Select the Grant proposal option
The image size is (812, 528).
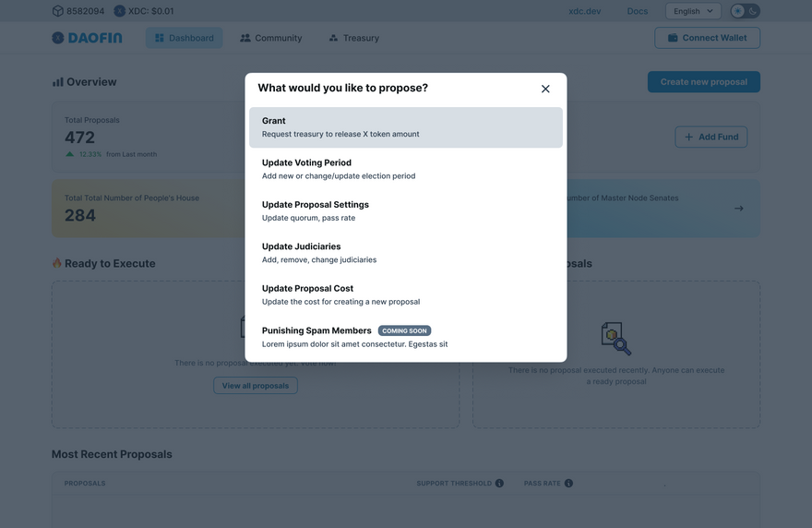pos(405,127)
